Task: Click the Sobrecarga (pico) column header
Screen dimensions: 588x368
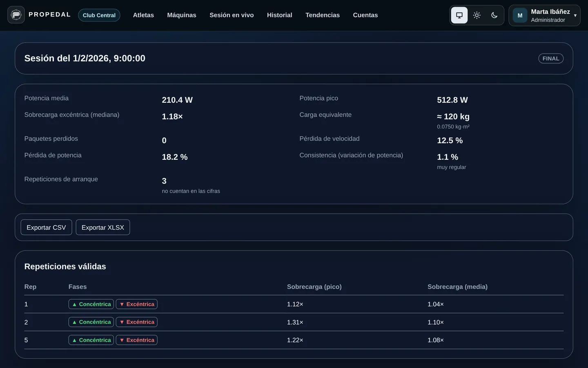Action: (x=314, y=287)
